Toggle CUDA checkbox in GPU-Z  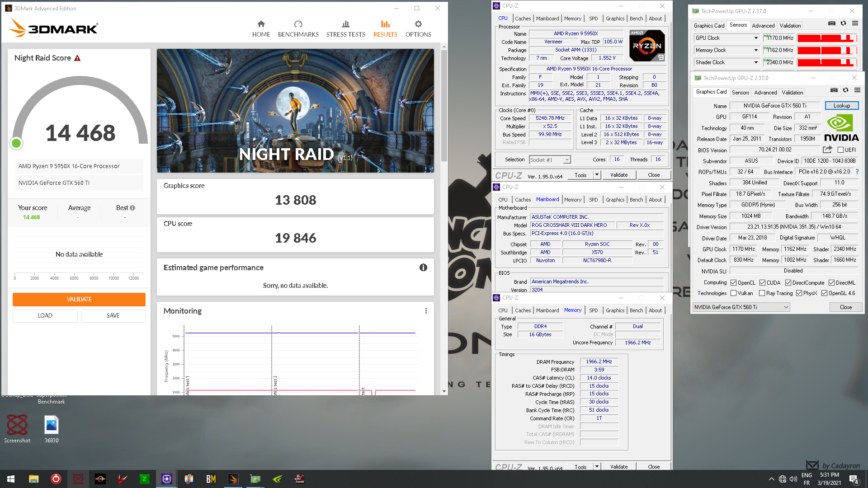[x=762, y=283]
